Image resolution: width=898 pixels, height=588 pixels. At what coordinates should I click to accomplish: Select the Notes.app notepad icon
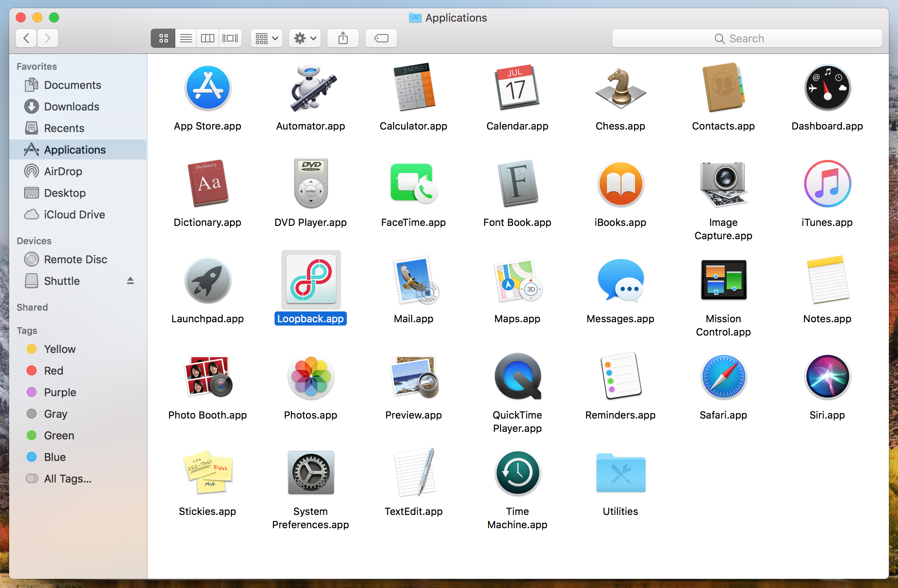[827, 280]
